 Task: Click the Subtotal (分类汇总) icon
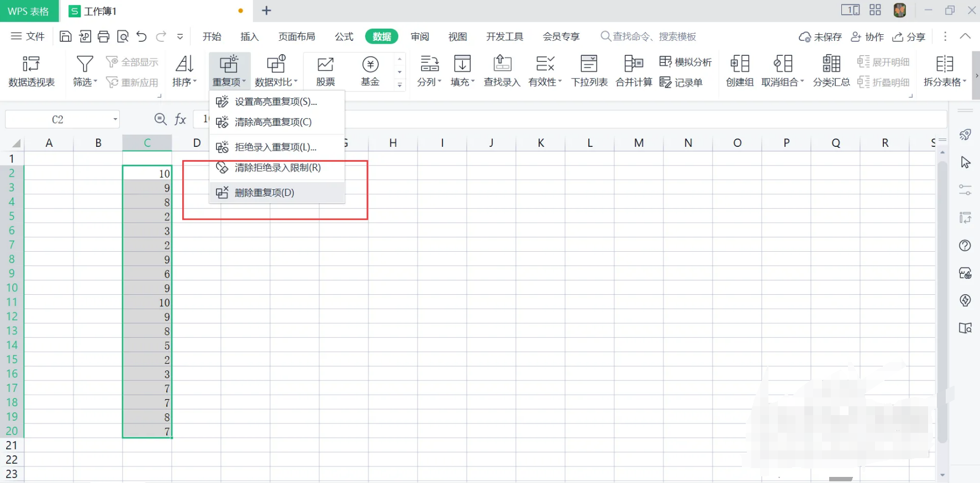831,70
